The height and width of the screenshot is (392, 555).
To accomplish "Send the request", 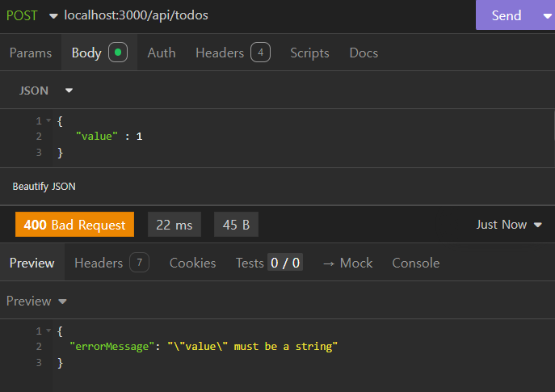I will [x=507, y=15].
